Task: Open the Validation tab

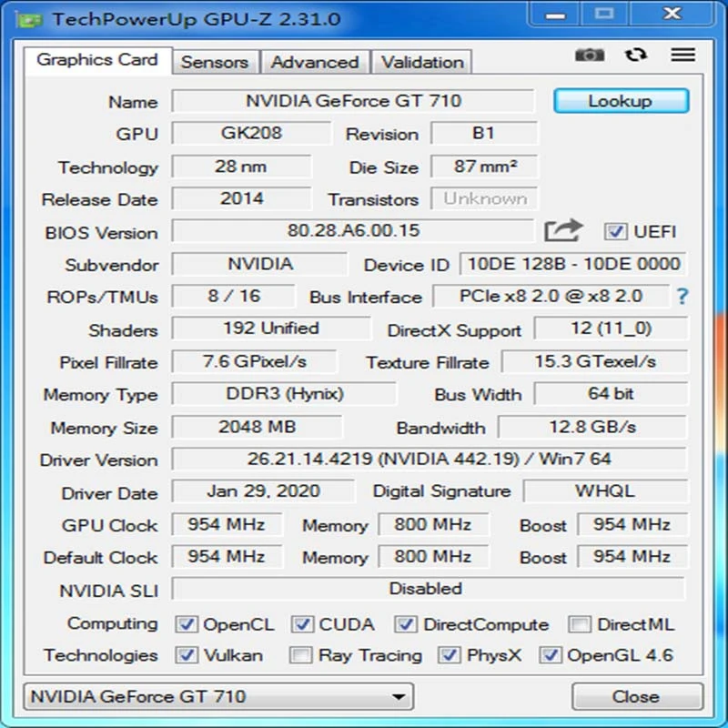Action: pyautogui.click(x=421, y=62)
